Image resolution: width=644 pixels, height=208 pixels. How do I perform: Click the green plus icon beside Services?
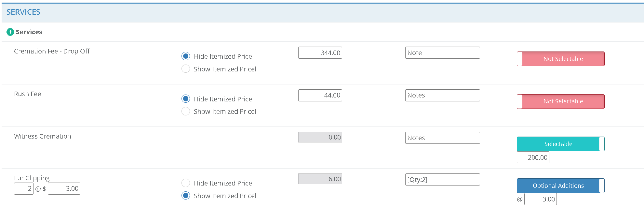pyautogui.click(x=10, y=32)
